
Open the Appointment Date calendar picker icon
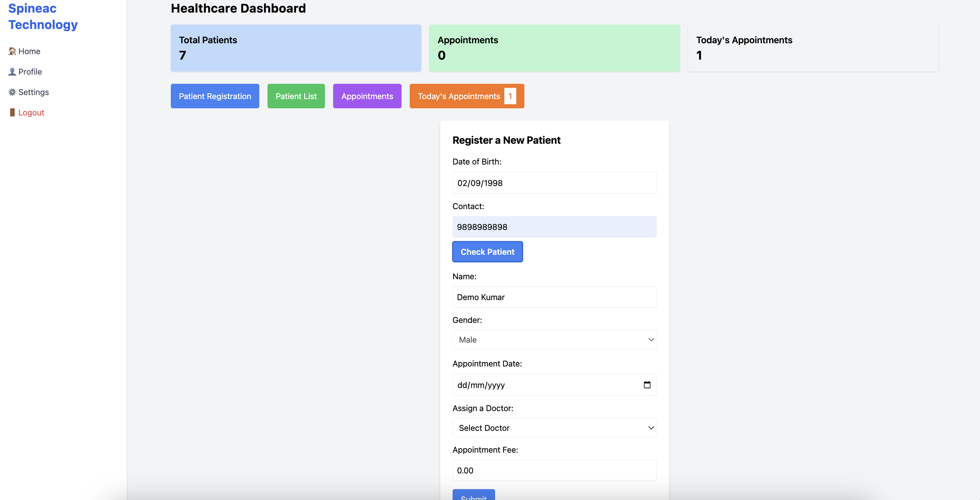click(x=647, y=385)
